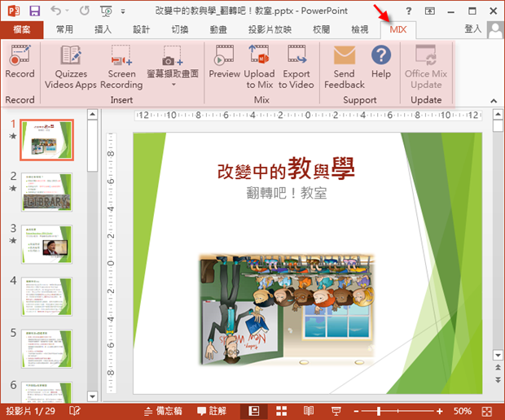Image resolution: width=505 pixels, height=420 pixels.
Task: Select the MIX ribbon tab
Action: tap(398, 29)
